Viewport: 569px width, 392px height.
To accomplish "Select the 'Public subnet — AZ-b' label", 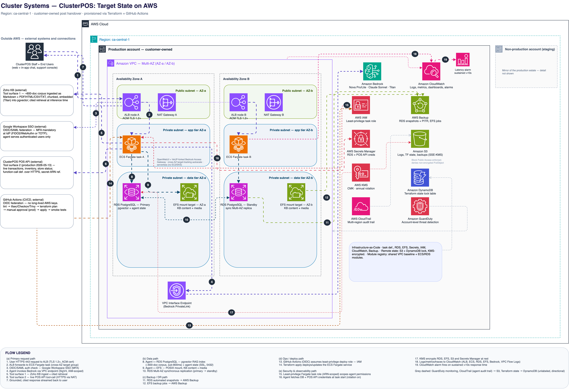I will point(298,91).
